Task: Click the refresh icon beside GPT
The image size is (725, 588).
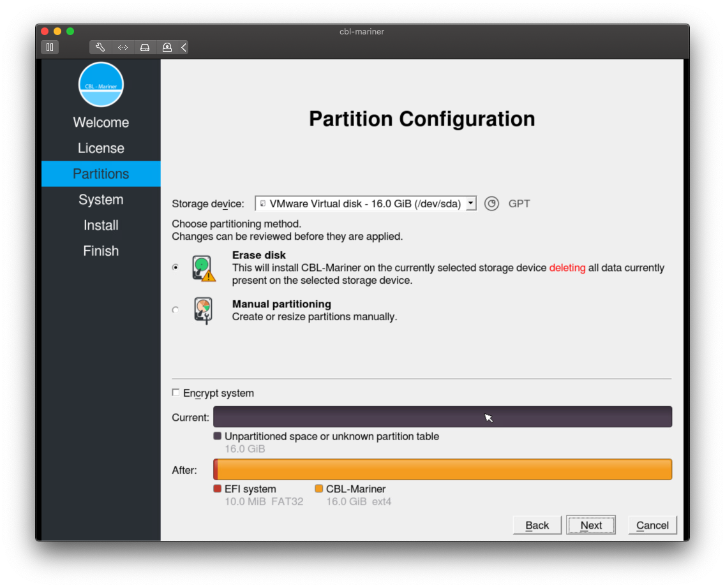Action: coord(491,204)
